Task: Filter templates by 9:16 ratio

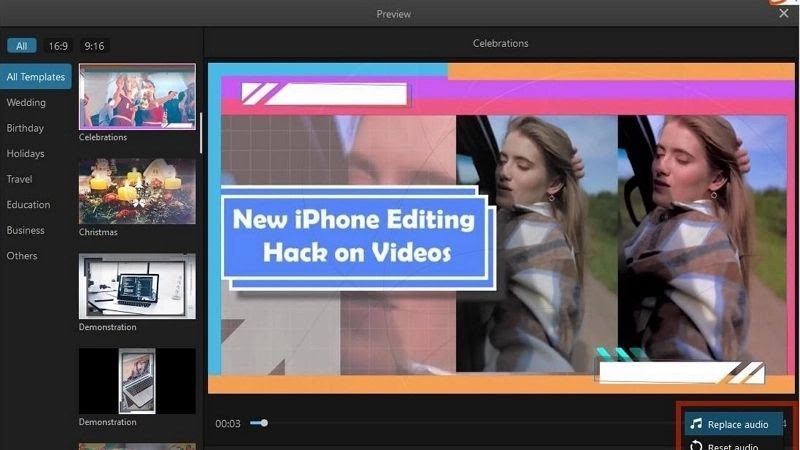Action: pyautogui.click(x=94, y=46)
